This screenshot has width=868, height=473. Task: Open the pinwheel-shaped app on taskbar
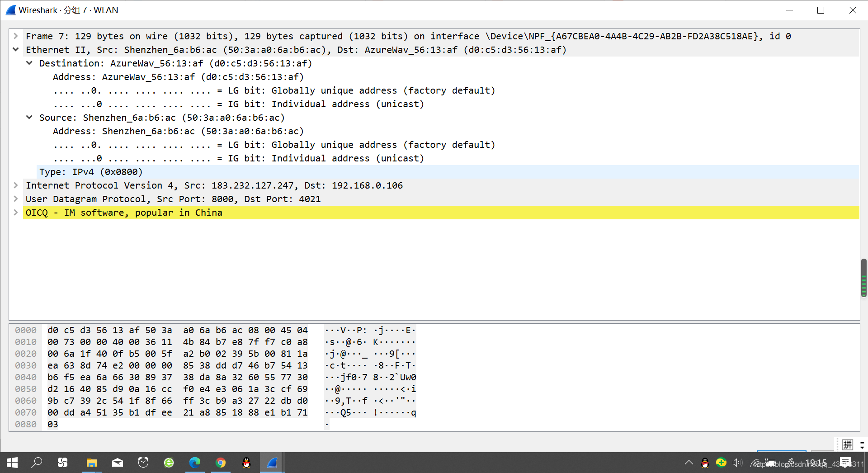pos(62,463)
